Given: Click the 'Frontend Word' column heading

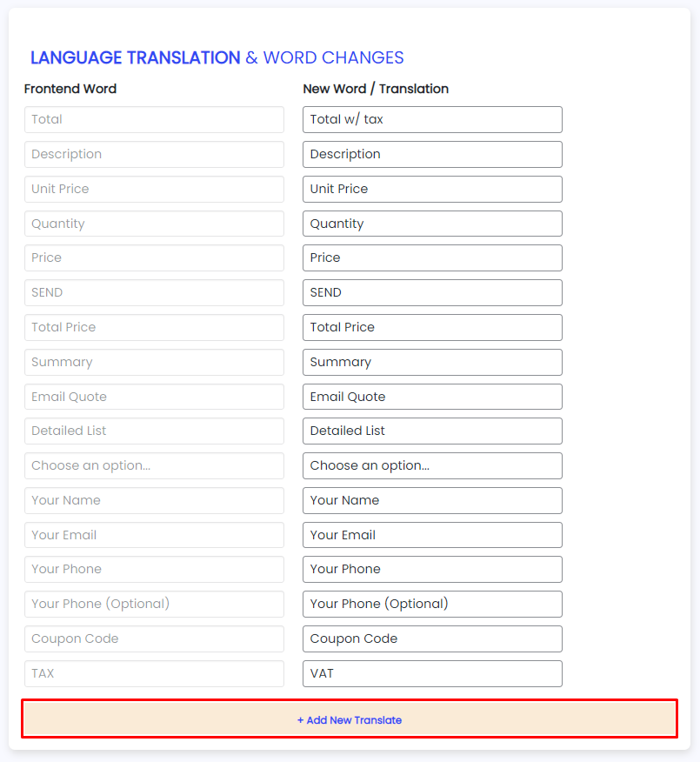Looking at the screenshot, I should pyautogui.click(x=70, y=89).
